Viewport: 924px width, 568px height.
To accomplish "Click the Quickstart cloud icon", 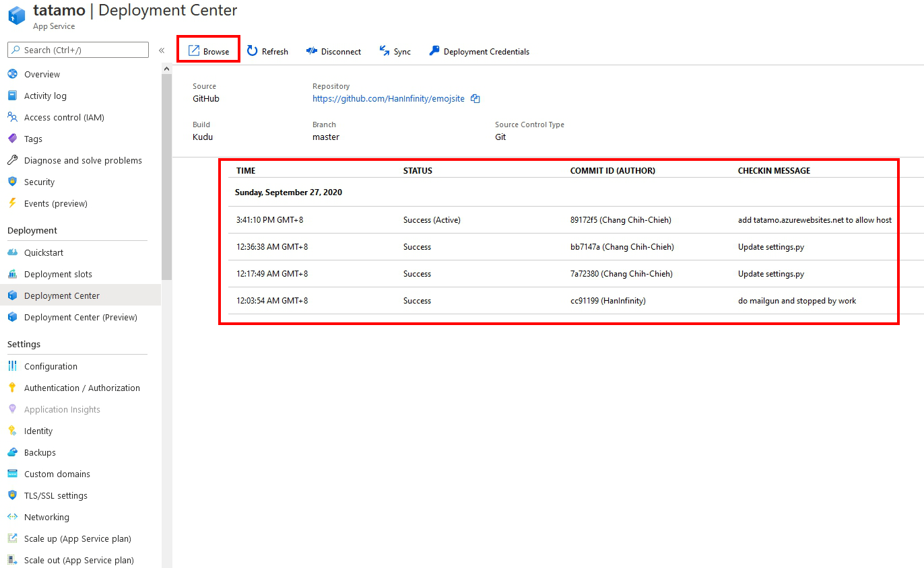I will 12,252.
